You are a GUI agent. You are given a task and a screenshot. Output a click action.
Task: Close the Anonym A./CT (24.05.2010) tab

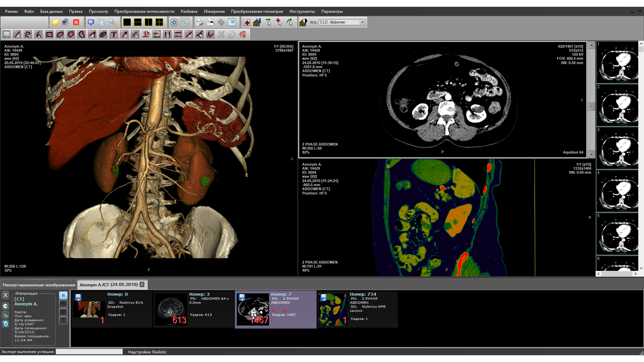[142, 285]
